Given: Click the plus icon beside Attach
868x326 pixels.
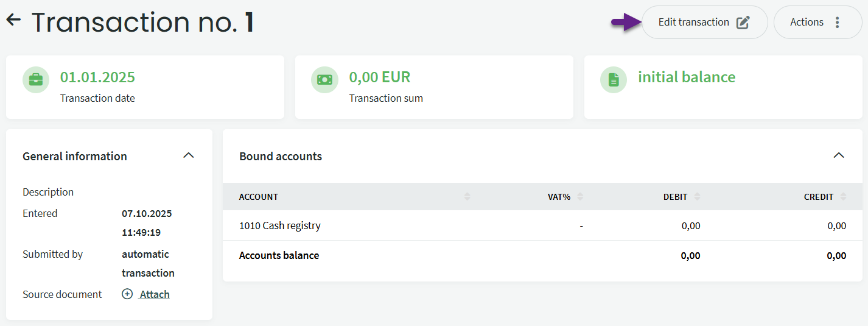Looking at the screenshot, I should click(127, 294).
